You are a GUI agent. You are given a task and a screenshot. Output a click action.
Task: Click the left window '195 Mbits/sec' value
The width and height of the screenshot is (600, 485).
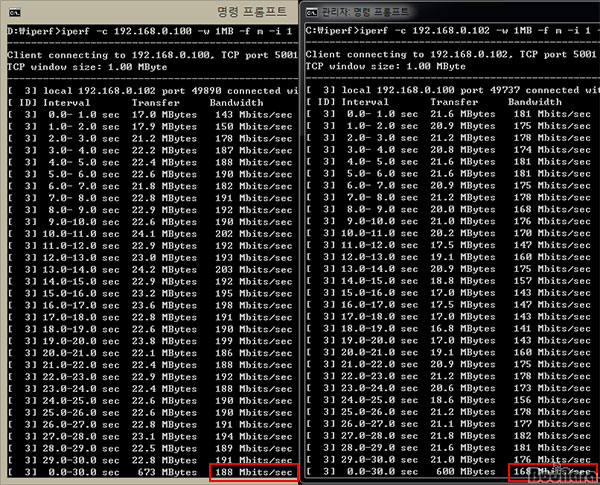[x=254, y=294]
